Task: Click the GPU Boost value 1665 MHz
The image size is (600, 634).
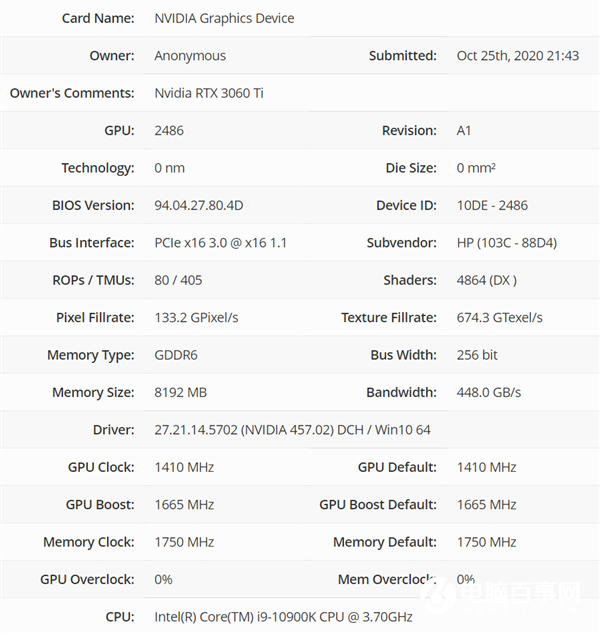Action: pyautogui.click(x=184, y=504)
